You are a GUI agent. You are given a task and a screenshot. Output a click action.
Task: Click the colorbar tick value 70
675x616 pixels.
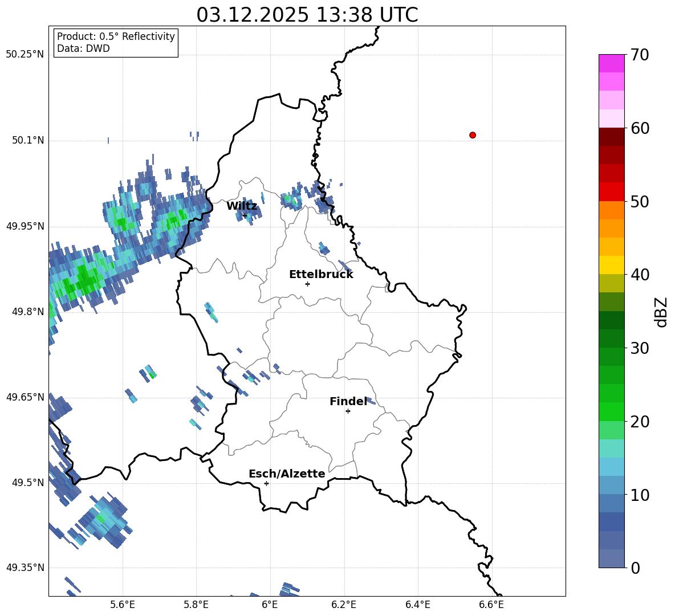[640, 55]
